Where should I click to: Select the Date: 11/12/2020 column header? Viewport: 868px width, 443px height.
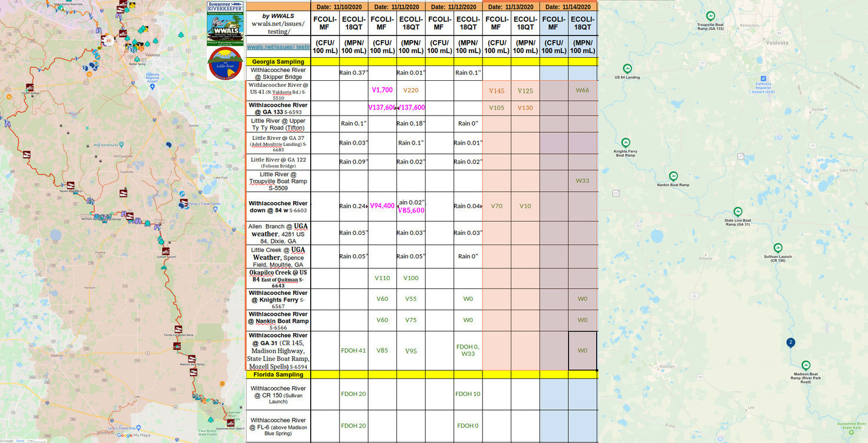pos(453,6)
